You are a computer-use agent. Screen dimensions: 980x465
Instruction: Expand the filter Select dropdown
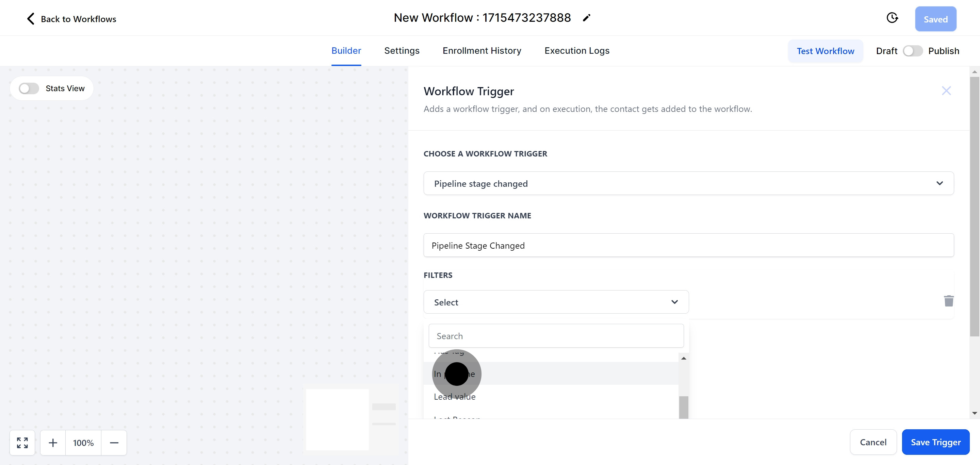click(x=556, y=302)
